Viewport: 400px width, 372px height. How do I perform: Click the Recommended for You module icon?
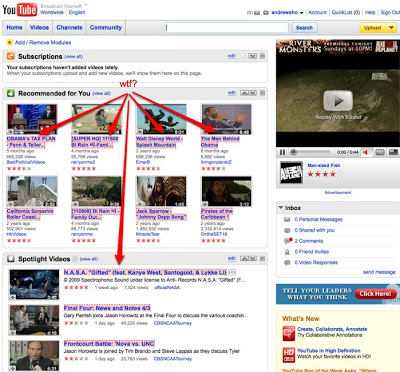11,93
